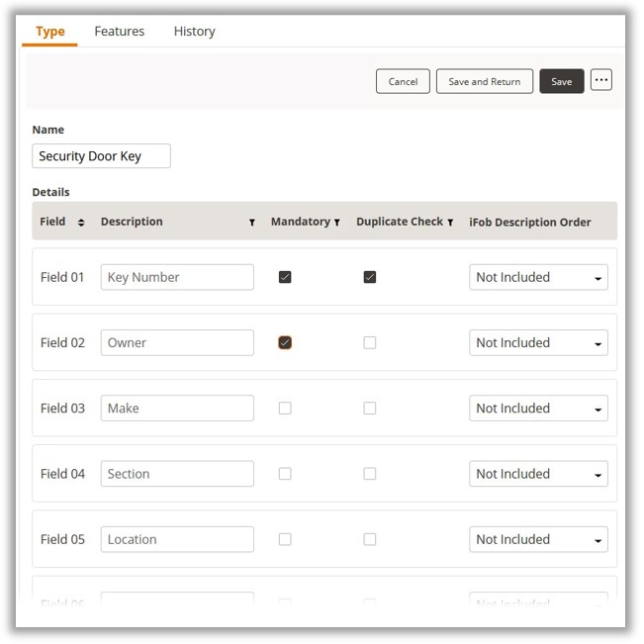Click the Mandatory column filter icon
This screenshot has height=644, width=644.
336,223
